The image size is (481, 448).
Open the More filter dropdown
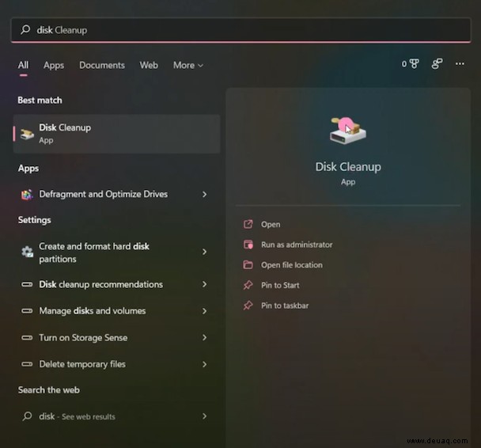[188, 65]
